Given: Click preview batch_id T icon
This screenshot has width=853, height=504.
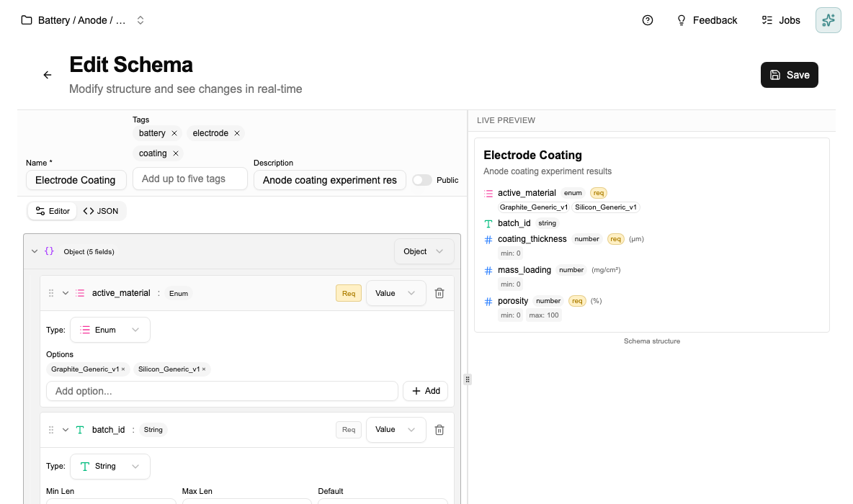Looking at the screenshot, I should pyautogui.click(x=488, y=223).
